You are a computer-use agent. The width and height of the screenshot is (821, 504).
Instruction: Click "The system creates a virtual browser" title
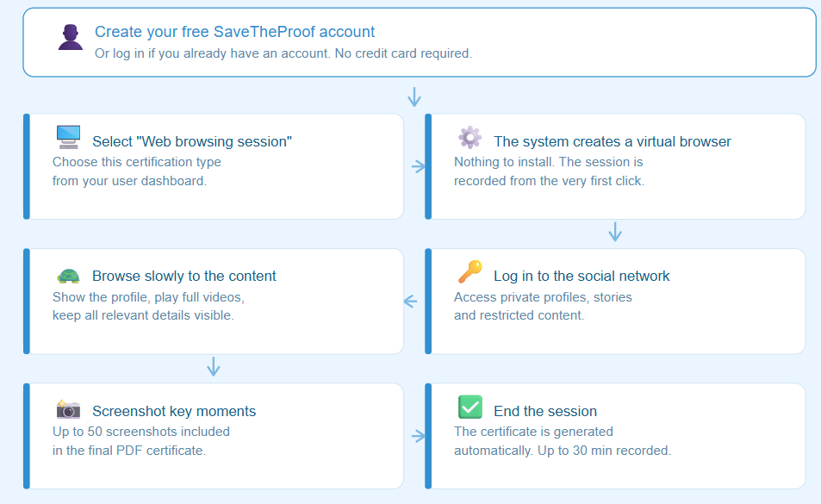click(x=612, y=141)
